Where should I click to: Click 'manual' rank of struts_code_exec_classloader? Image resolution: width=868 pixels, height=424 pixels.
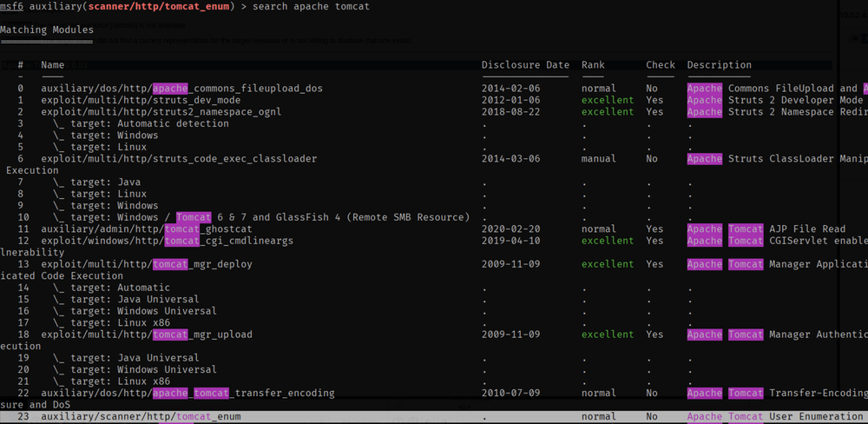(x=599, y=159)
